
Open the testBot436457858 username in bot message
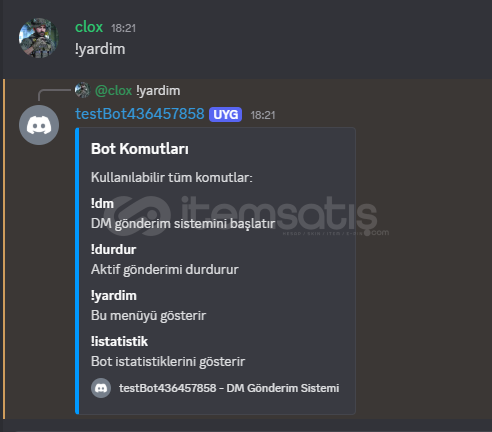140,114
